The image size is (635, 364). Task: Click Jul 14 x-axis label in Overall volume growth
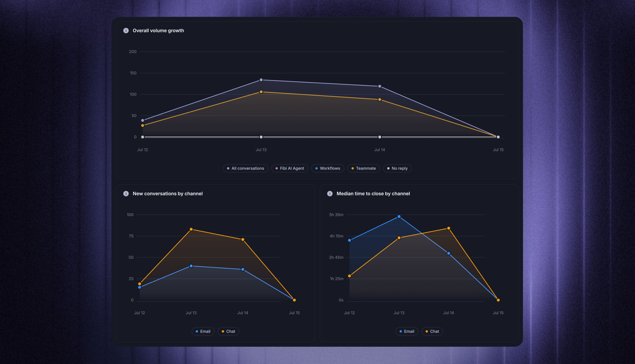380,150
